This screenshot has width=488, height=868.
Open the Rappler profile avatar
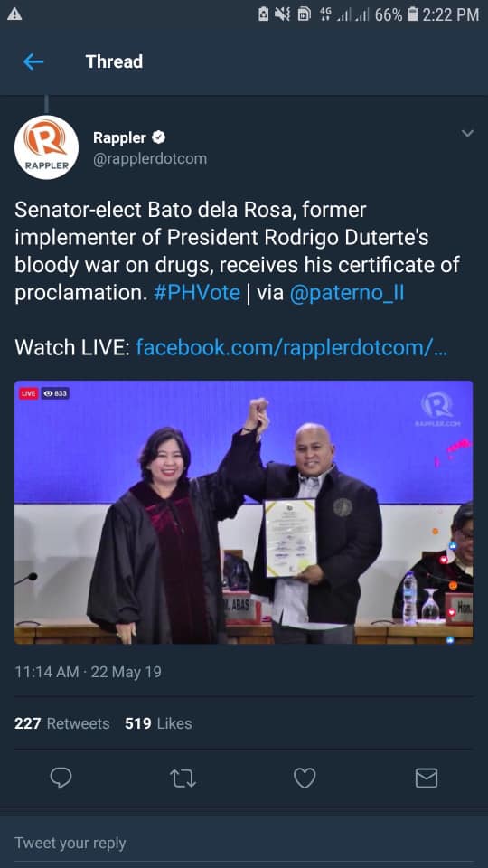(x=46, y=147)
